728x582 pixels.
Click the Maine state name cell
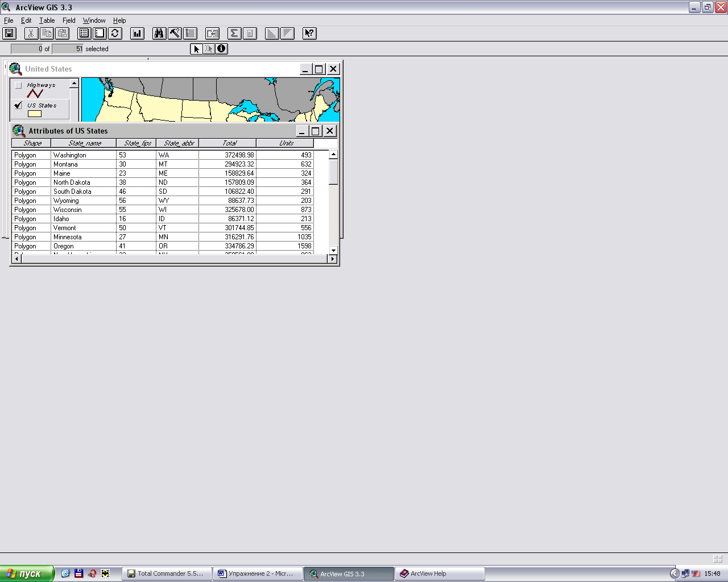[84, 173]
